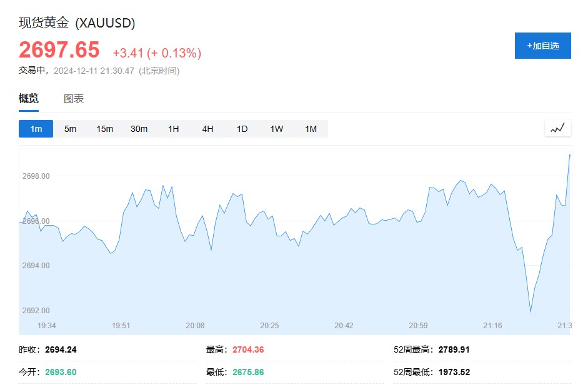The image size is (588, 392).
Task: Click the 今开 value 2693.60
Action: point(61,373)
